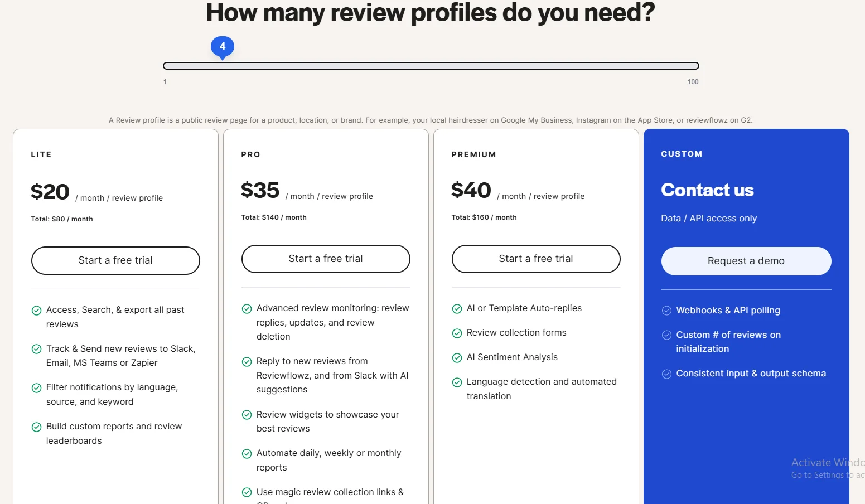Select the PREMIUM plan heading
Screen dimensions: 865x504
tap(473, 154)
